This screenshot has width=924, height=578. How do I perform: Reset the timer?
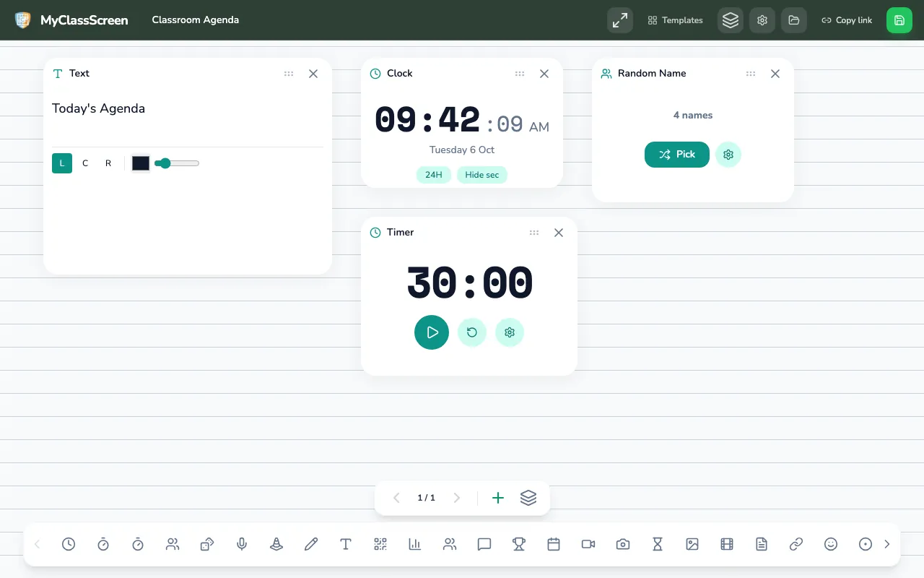click(472, 332)
